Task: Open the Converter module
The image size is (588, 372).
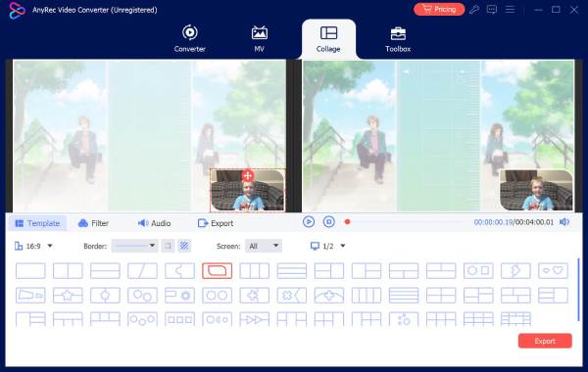Action: (x=189, y=38)
